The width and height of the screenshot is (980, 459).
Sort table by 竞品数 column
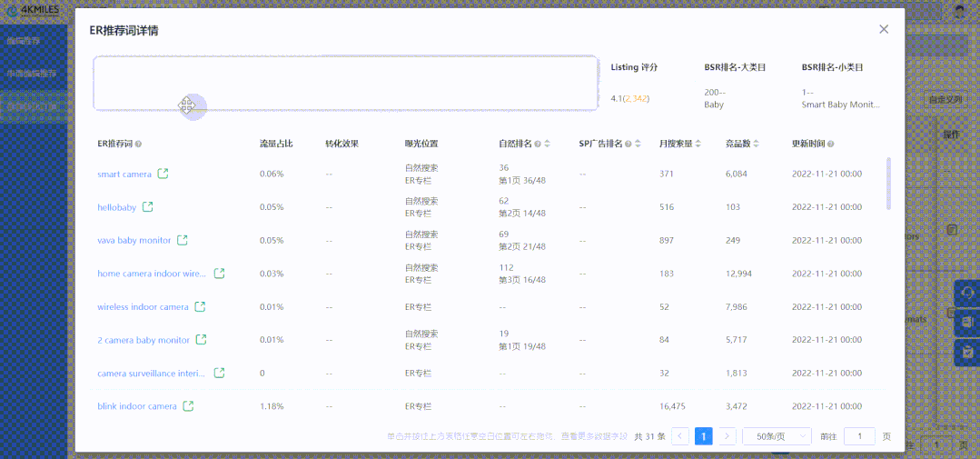click(756, 144)
